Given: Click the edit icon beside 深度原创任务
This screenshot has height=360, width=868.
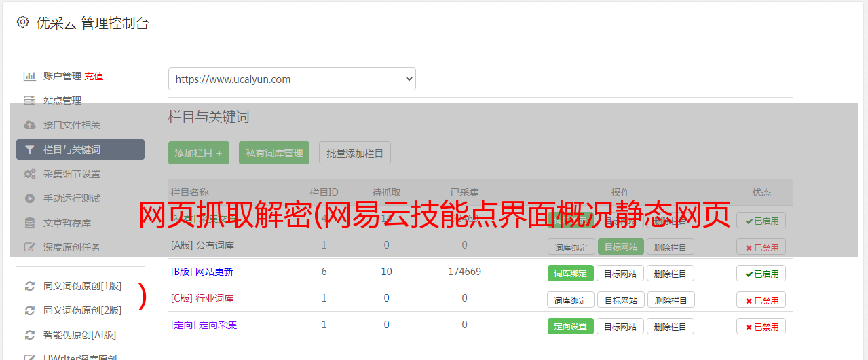Looking at the screenshot, I should coord(30,247).
